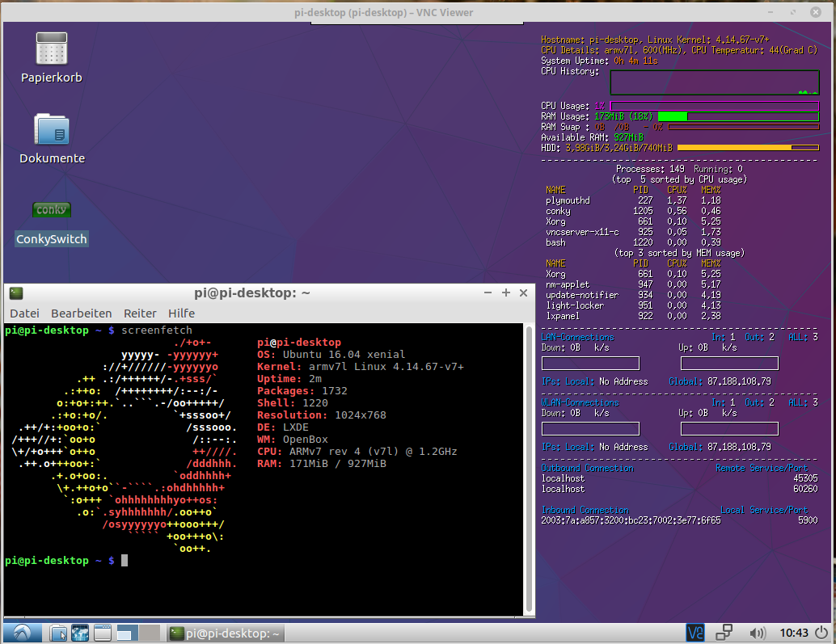This screenshot has height=644, width=836.
Task: Open the terminal window menu icon in titlebar
Action: (16, 293)
